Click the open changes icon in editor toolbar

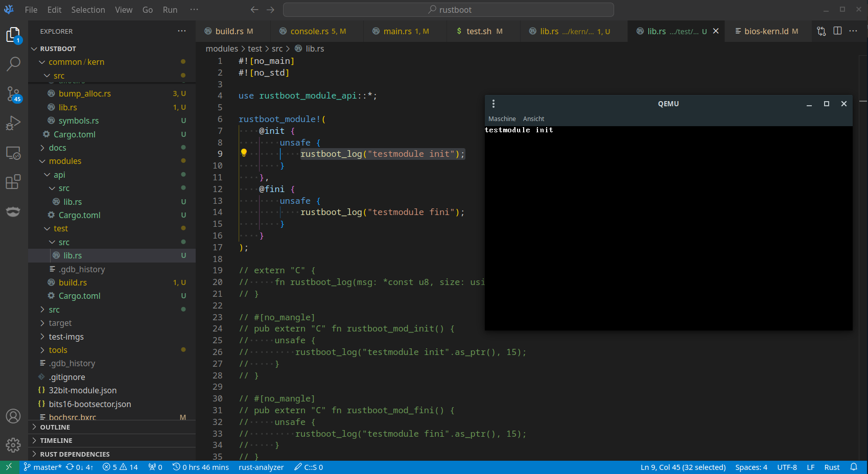pos(822,31)
